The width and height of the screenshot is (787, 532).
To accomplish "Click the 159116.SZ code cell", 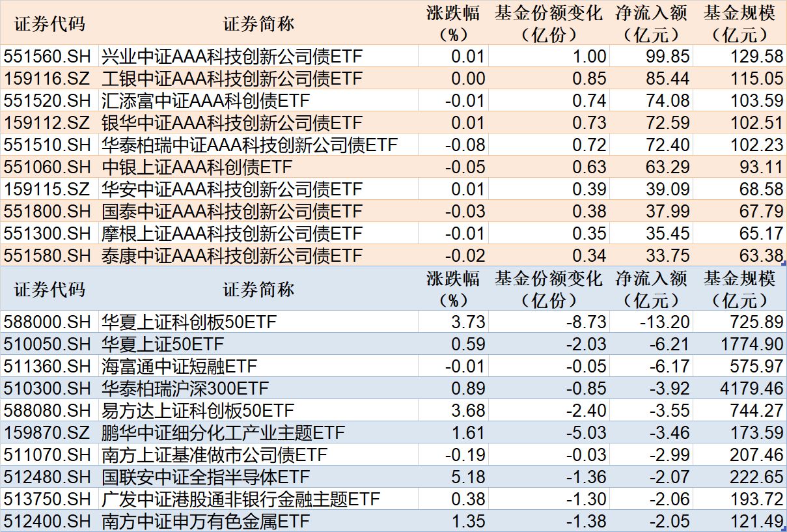I will coord(49,79).
